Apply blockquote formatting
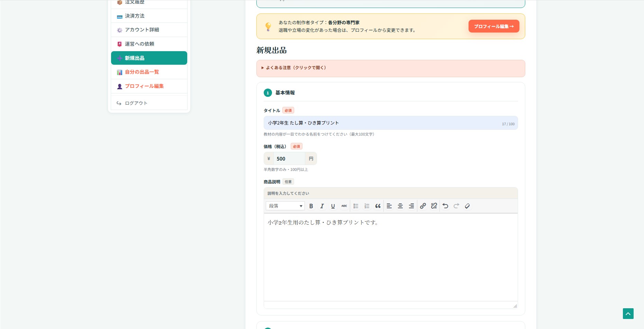This screenshot has width=644, height=329. coord(378,206)
